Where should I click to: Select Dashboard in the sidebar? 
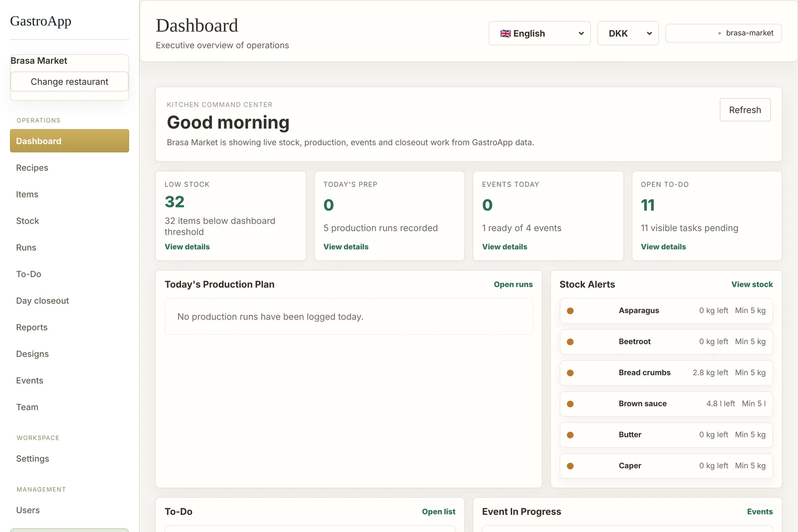pyautogui.click(x=69, y=141)
